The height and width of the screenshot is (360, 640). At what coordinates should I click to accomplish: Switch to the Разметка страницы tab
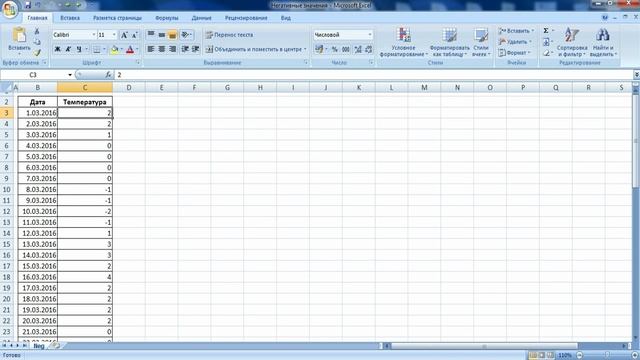pos(117,18)
